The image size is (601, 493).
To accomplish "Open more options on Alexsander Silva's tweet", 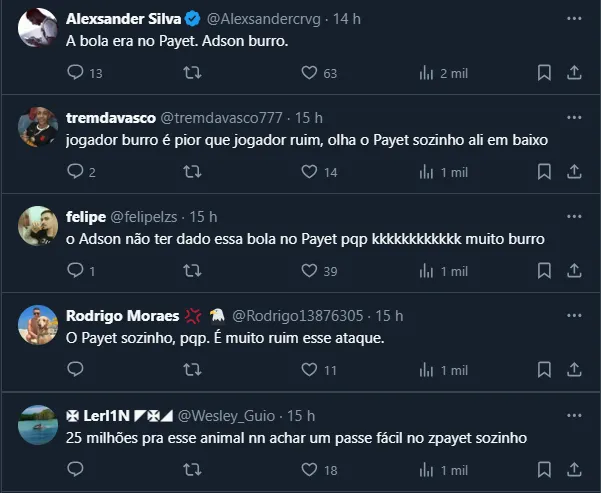I will 574,18.
